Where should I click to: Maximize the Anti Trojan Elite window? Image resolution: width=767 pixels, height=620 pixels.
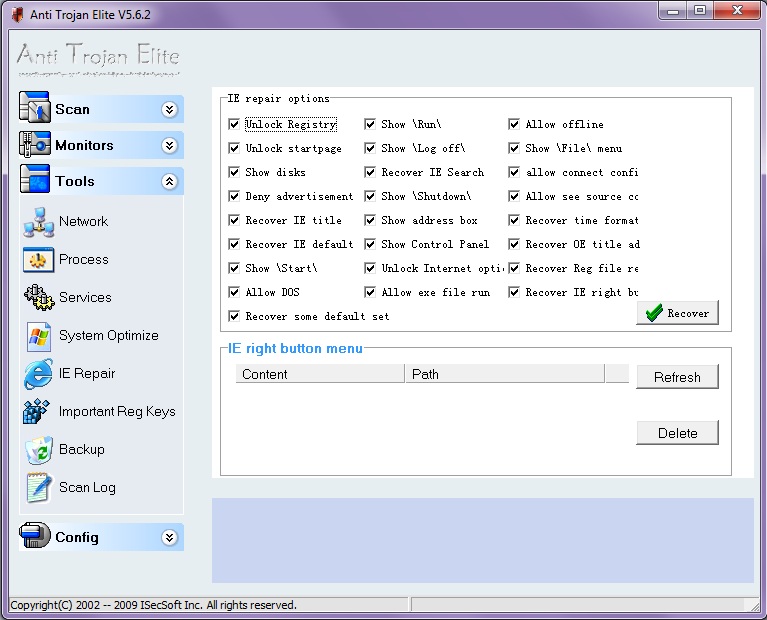point(700,10)
